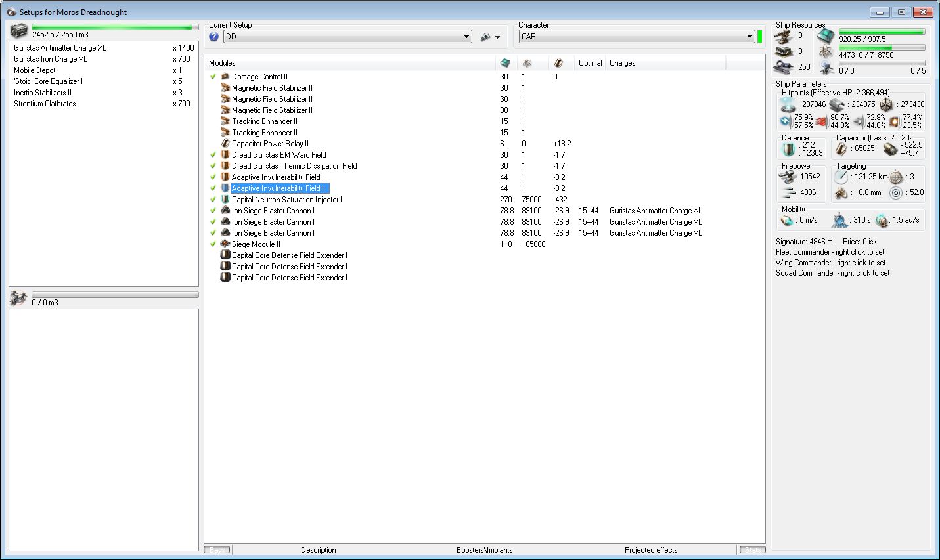Screen dimensions: 940x560
Task: Click the kinetic resistance icon at 72.8%
Action: coord(858,121)
